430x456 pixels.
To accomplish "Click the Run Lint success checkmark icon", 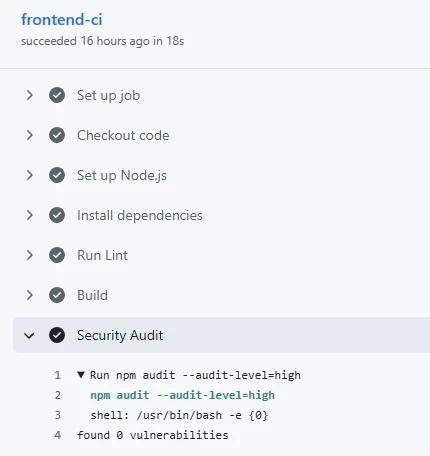I will tap(57, 255).
